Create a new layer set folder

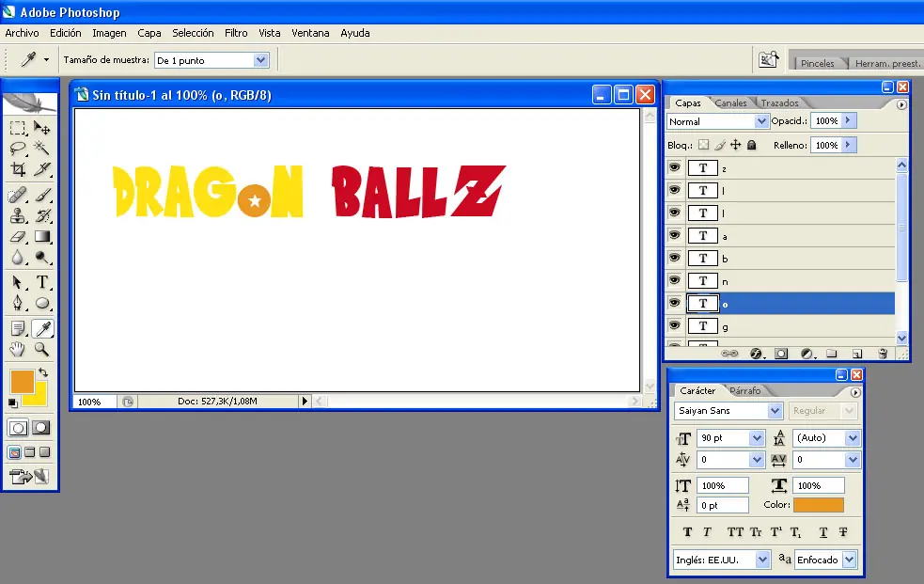point(832,354)
